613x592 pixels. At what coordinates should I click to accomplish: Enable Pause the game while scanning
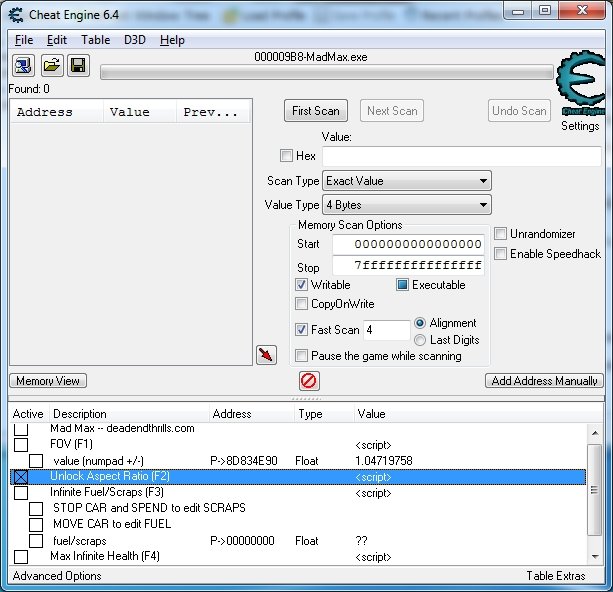click(x=301, y=356)
